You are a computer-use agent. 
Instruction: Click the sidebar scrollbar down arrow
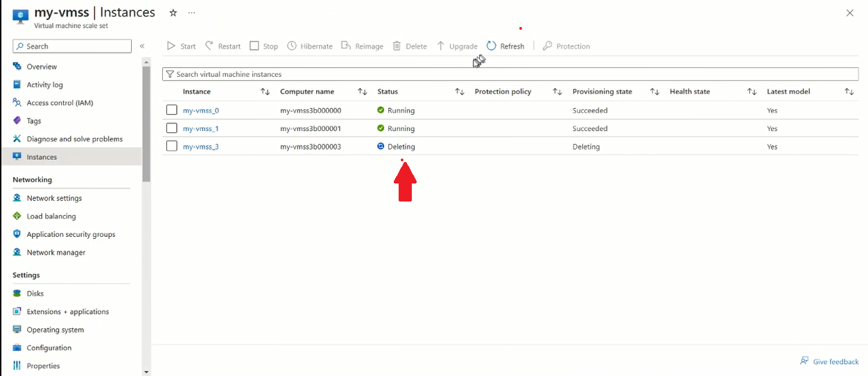146,372
